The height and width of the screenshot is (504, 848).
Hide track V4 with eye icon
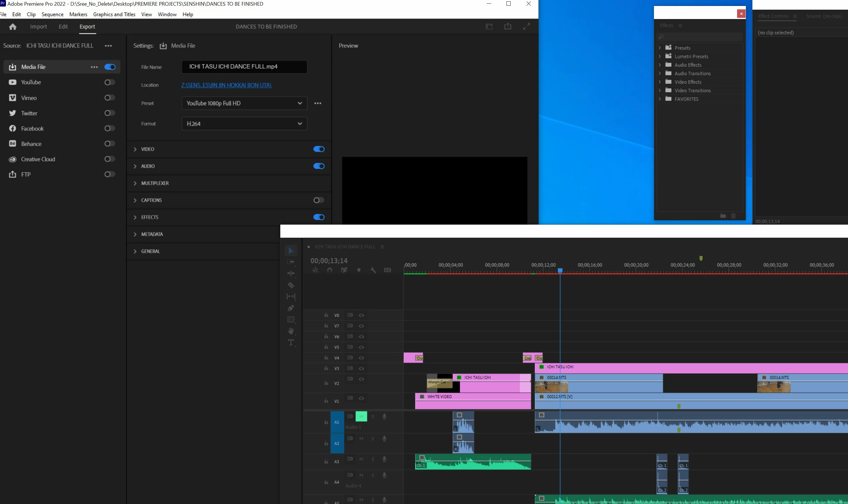click(361, 358)
